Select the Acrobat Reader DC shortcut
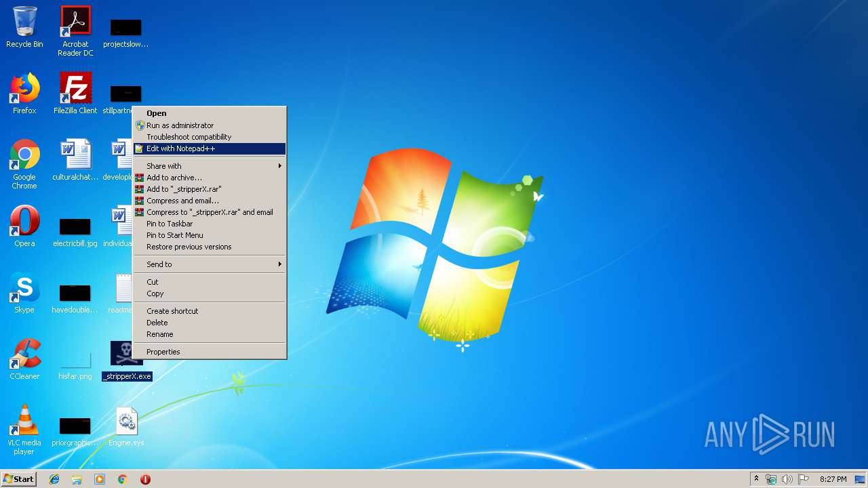Screen dimensions: 868x488 75,30
